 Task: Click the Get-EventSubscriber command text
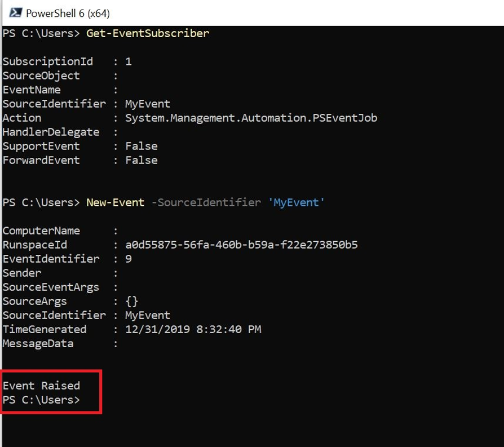click(x=148, y=33)
